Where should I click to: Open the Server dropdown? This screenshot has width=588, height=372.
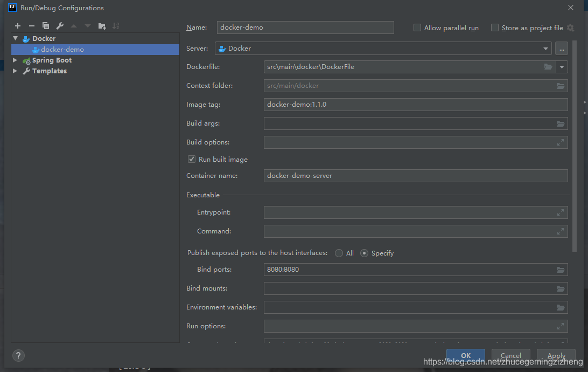383,49
